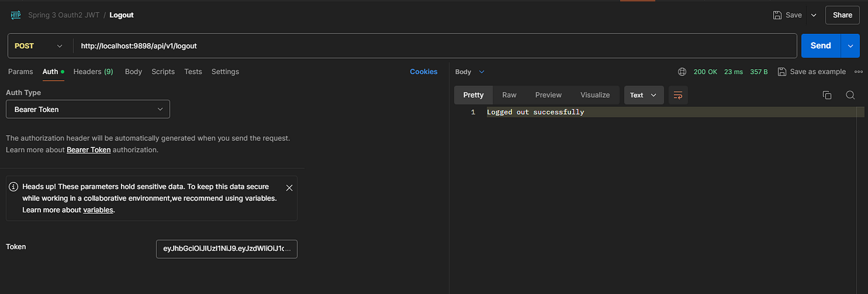The width and height of the screenshot is (868, 294).
Task: Click the Token input field
Action: [226, 249]
